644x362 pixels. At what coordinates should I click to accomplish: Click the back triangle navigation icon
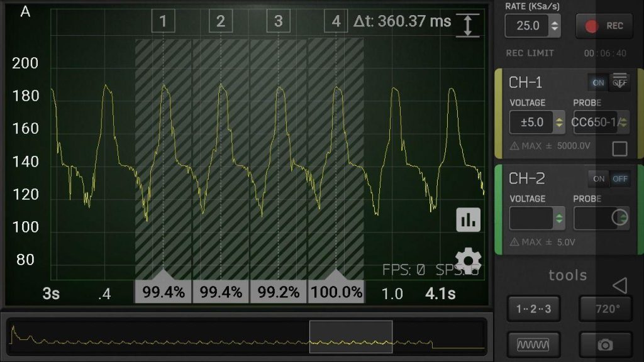point(619,285)
